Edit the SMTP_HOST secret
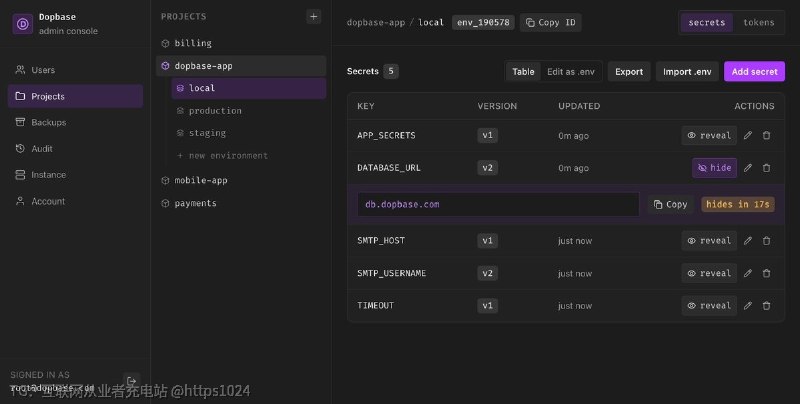The width and height of the screenshot is (800, 404). 748,241
